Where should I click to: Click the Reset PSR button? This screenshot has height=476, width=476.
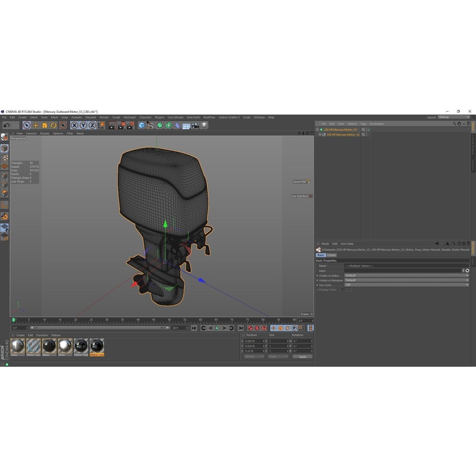[x=301, y=182]
